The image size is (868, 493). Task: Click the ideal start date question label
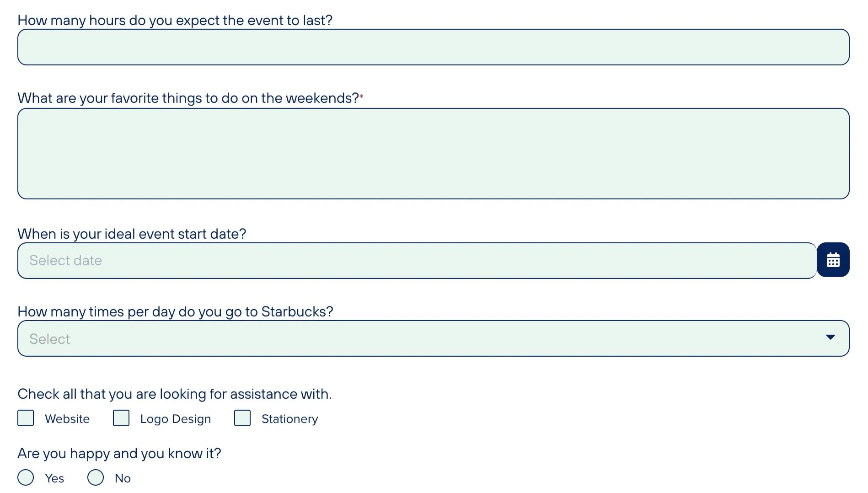132,234
